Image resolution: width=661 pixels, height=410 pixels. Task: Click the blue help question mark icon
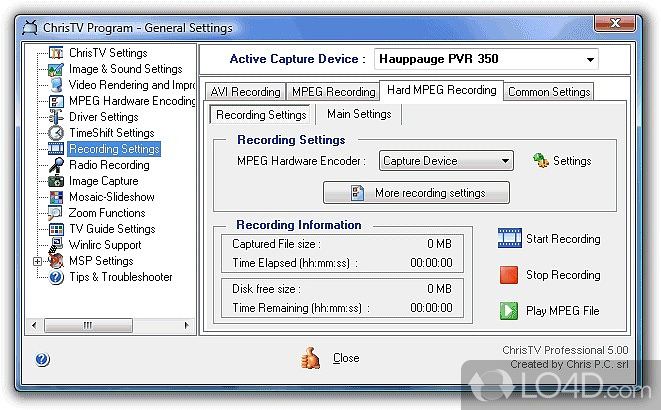coord(42,359)
